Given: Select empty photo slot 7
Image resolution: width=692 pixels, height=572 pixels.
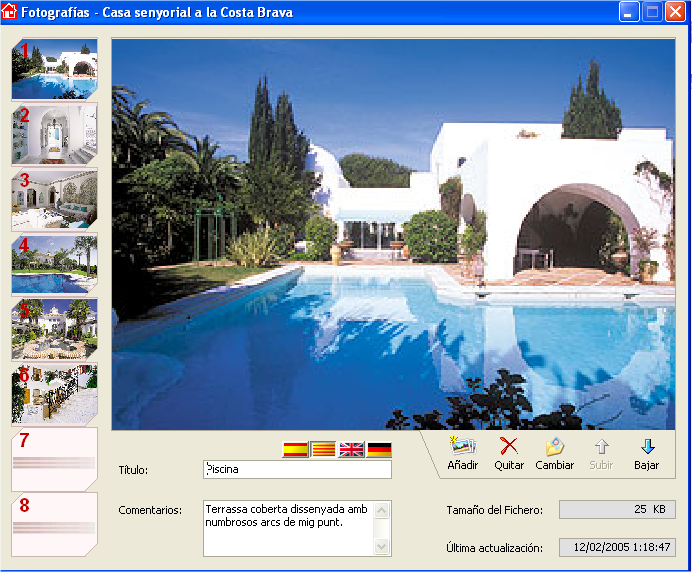Looking at the screenshot, I should pyautogui.click(x=55, y=459).
